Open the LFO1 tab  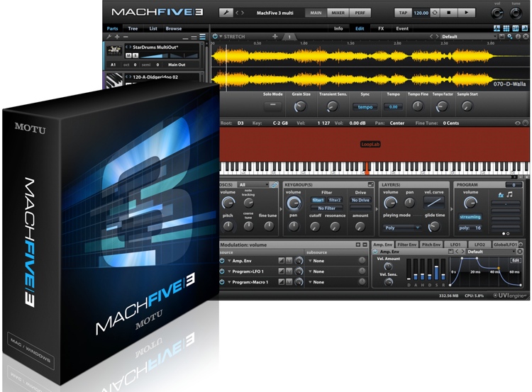455,245
